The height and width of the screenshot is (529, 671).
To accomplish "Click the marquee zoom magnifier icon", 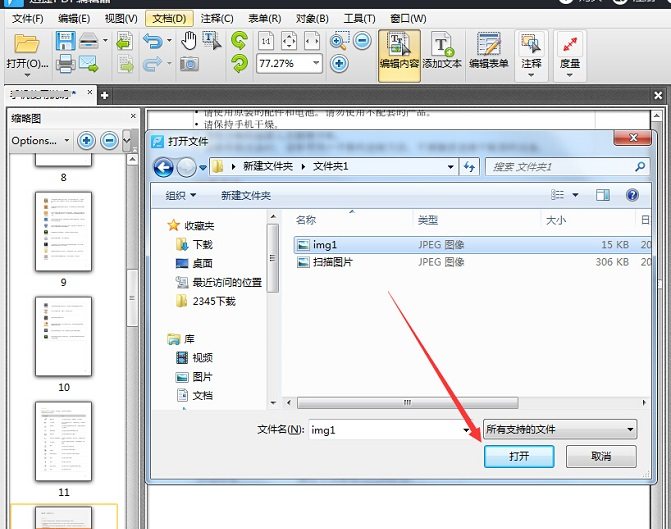I will 339,41.
